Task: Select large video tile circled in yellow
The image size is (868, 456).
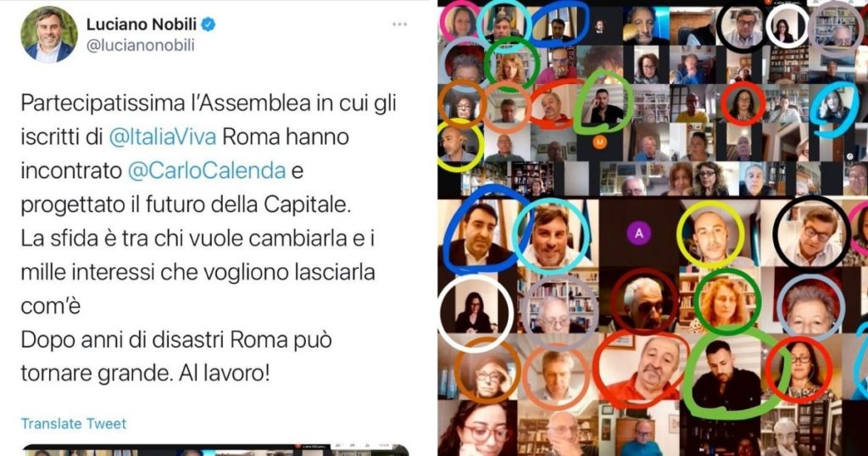Action: [x=711, y=235]
